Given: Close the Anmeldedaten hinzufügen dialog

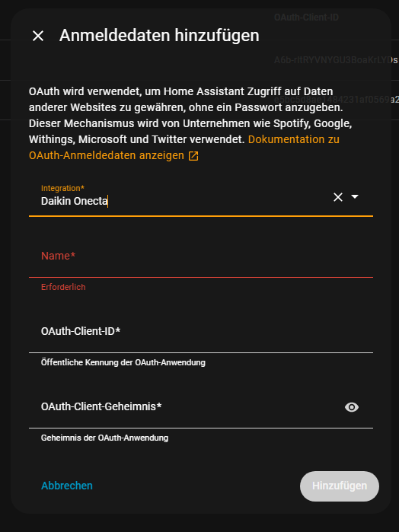Looking at the screenshot, I should click(x=38, y=36).
